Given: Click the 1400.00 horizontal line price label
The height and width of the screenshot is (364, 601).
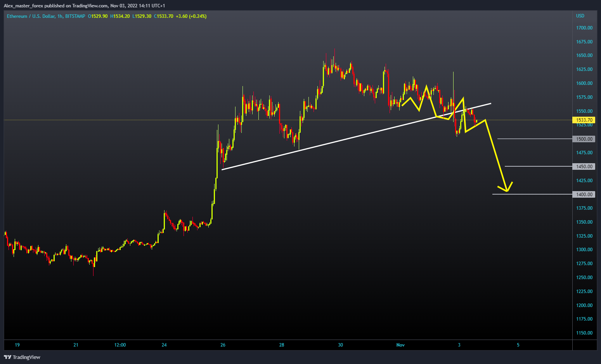Looking at the screenshot, I should point(584,194).
